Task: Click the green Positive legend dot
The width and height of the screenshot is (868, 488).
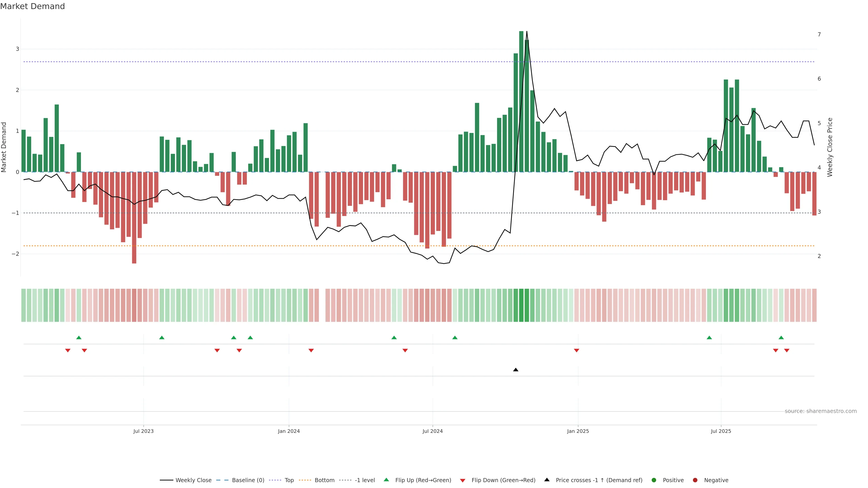Action: 654,480
